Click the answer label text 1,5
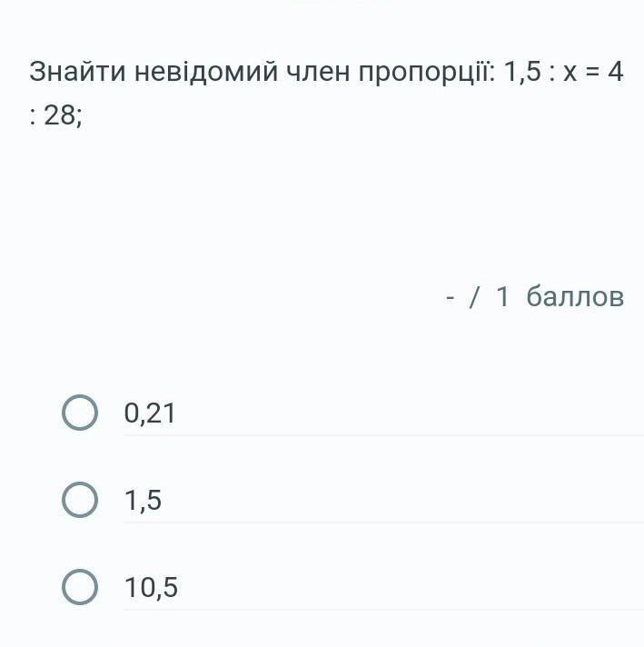The width and height of the screenshot is (644, 647). (x=144, y=500)
